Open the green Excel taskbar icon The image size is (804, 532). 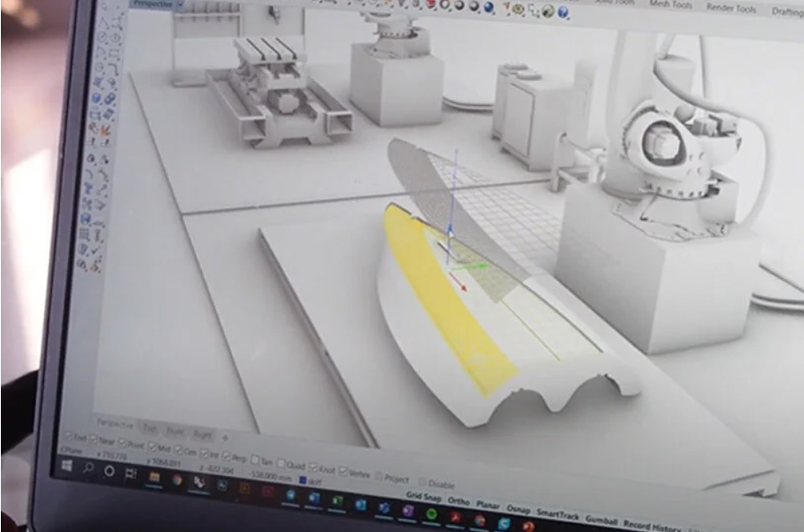(x=337, y=500)
